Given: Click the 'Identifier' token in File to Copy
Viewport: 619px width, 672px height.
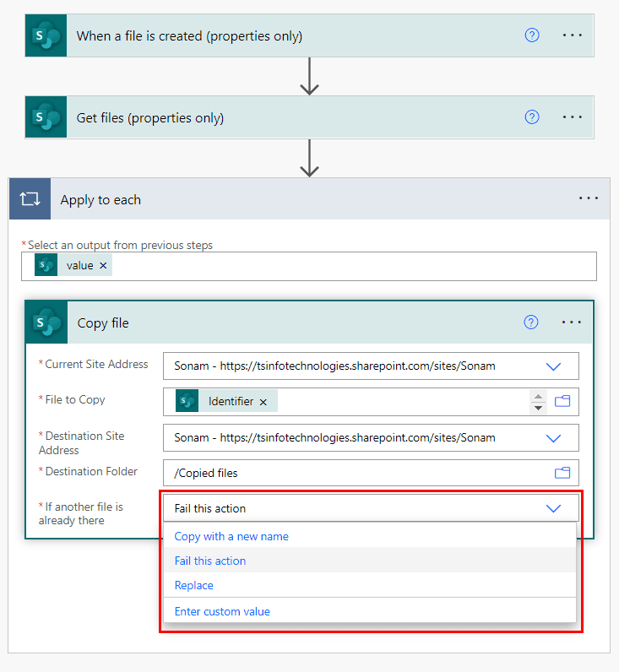Looking at the screenshot, I should coord(226,401).
